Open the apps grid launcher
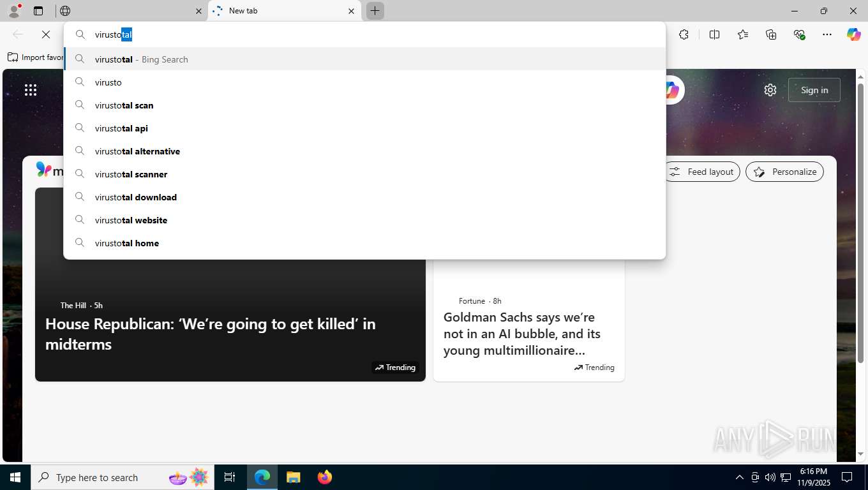The height and width of the screenshot is (490, 868). (x=31, y=90)
